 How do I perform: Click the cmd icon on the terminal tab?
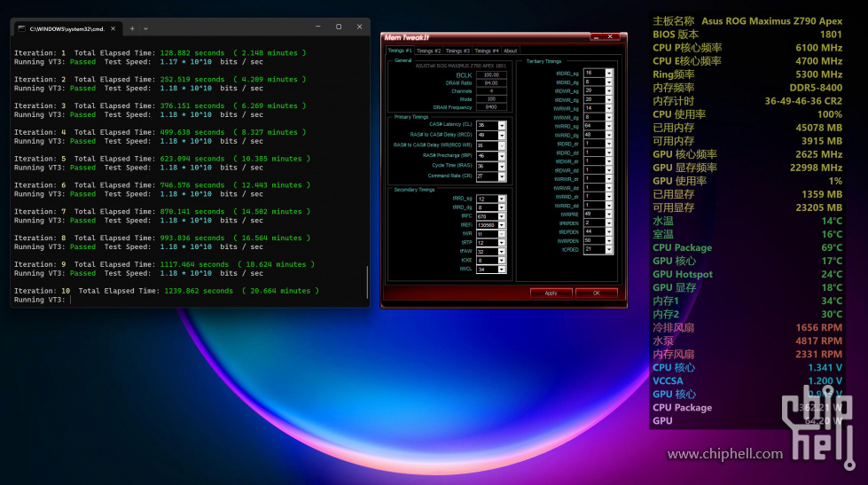(x=21, y=28)
